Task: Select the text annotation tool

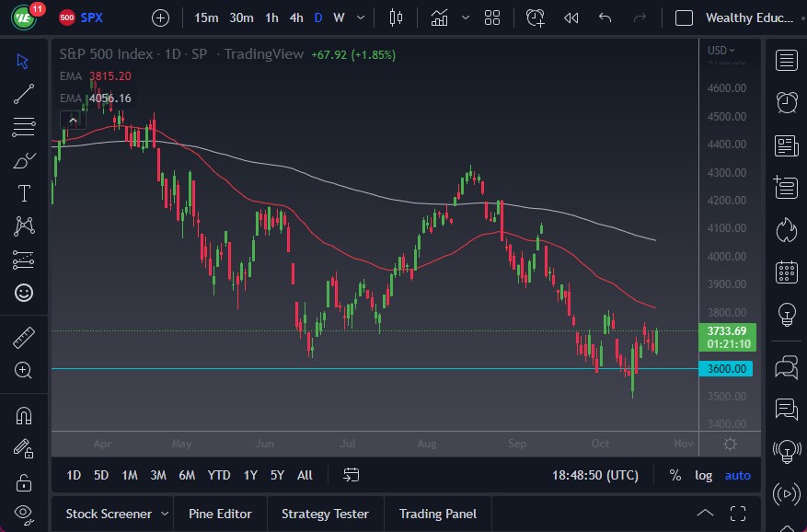Action: 23,193
